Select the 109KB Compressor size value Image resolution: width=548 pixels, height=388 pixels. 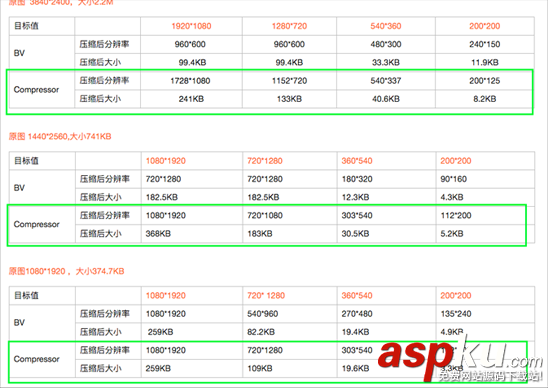pyautogui.click(x=260, y=368)
